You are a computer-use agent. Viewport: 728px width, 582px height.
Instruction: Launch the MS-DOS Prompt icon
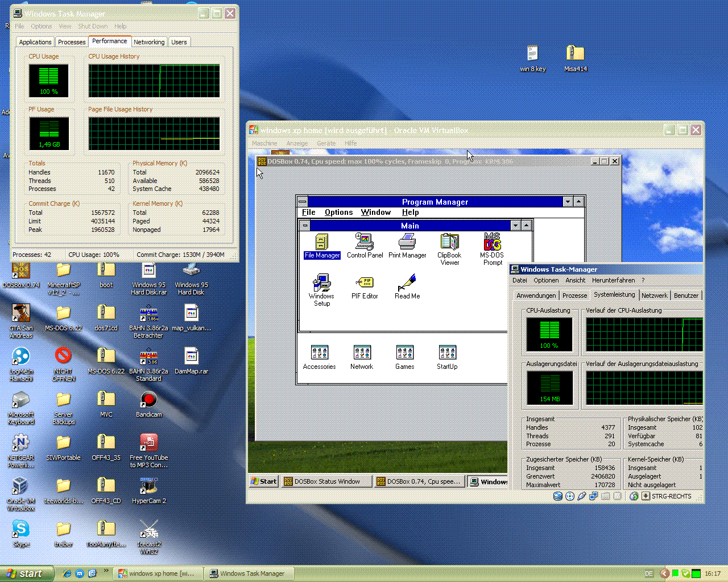[493, 250]
